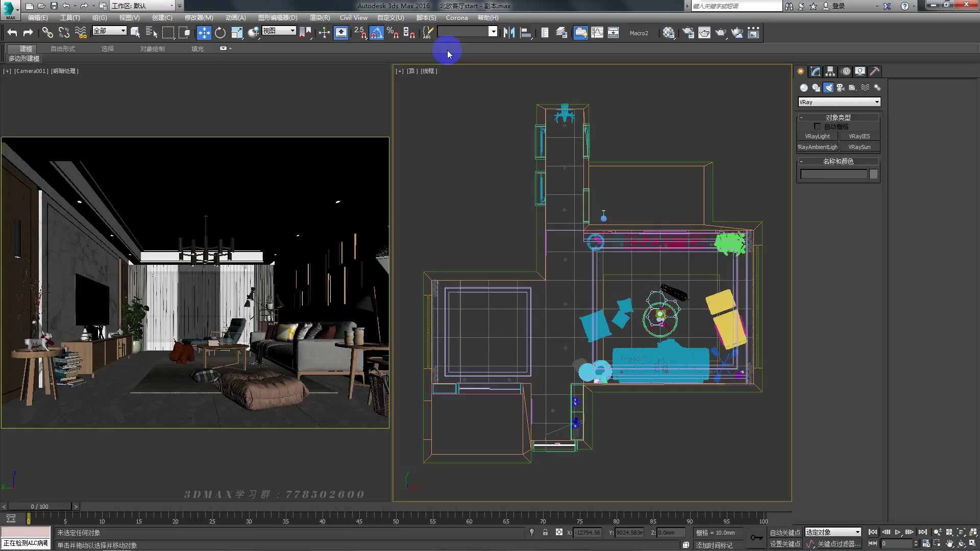Enable the 自动栅格 checkbox
The height and width of the screenshot is (551, 980).
(x=817, y=127)
